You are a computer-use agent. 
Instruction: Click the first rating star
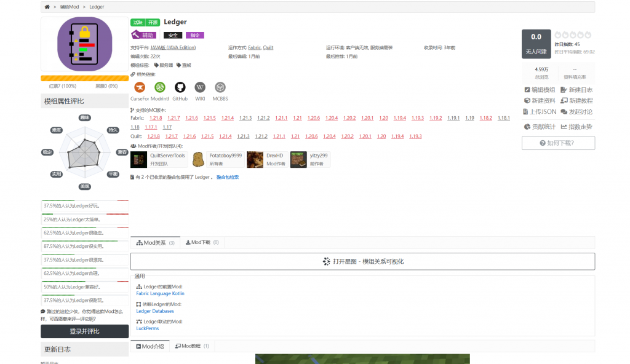click(x=557, y=35)
